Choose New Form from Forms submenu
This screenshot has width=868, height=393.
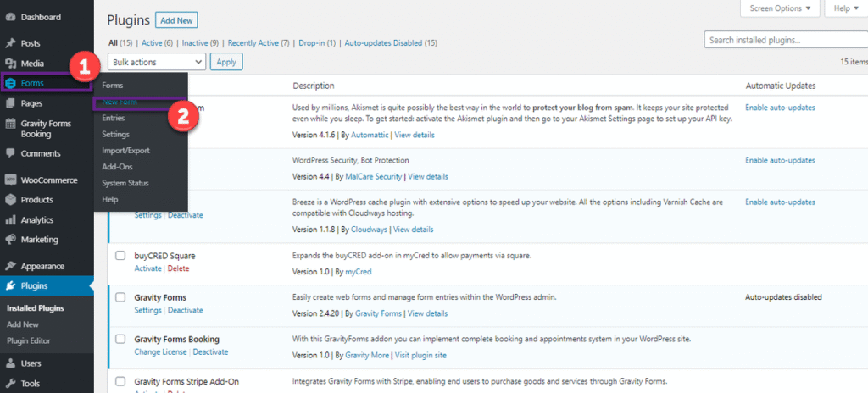pos(120,102)
